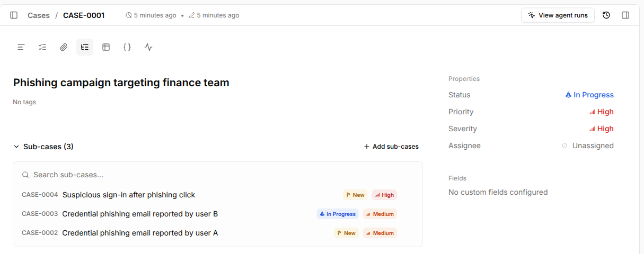Click the Severity label in Properties
This screenshot has height=254, width=644.
463,129
